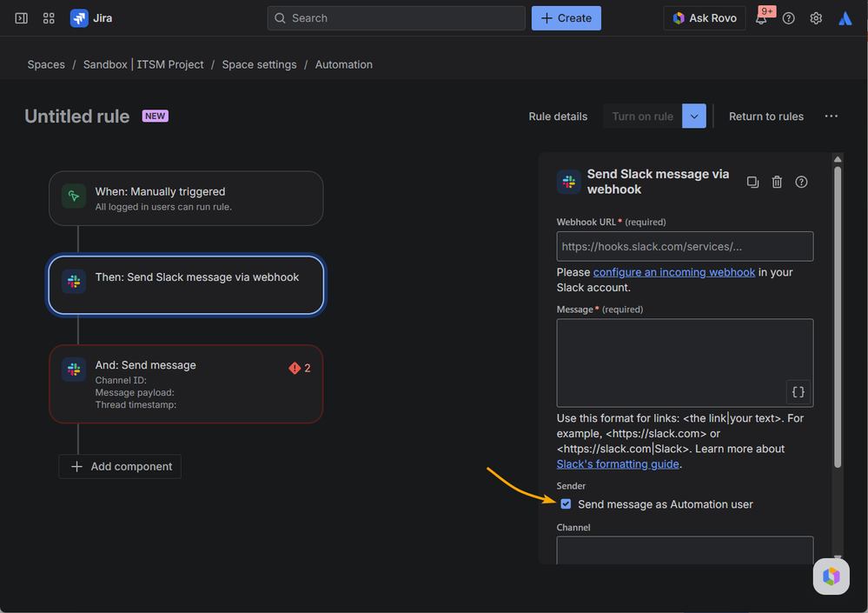Go to Sandbox | ITSM Project breadcrumb

pos(143,65)
